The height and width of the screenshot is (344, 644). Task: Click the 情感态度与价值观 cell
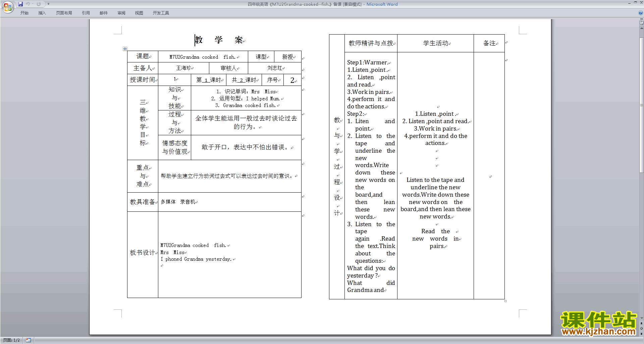tap(175, 147)
